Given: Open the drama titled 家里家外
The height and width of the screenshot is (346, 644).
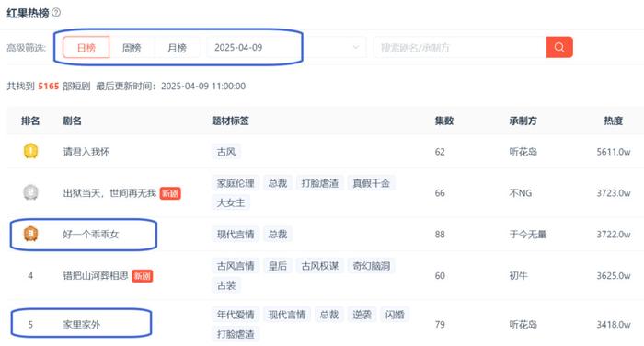Looking at the screenshot, I should 82,324.
